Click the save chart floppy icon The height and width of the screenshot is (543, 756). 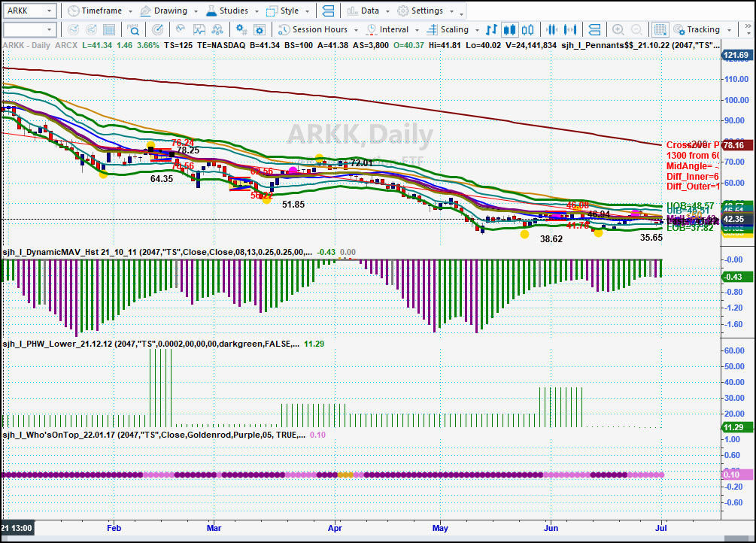[x=199, y=30]
